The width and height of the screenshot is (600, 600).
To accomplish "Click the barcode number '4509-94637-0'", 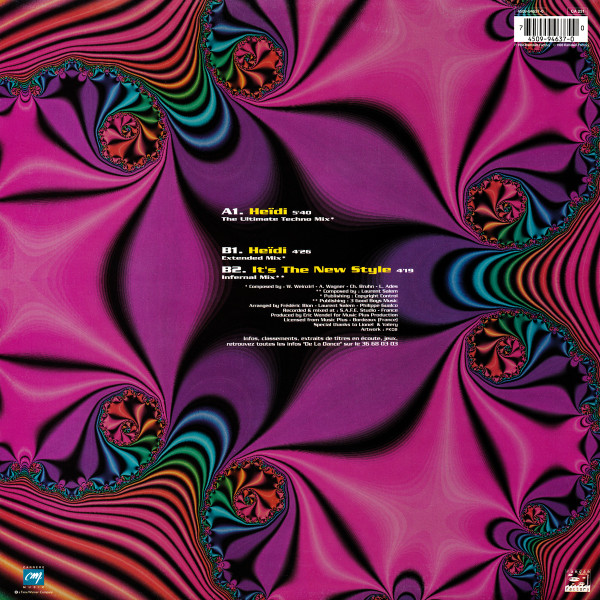I will coord(551,39).
